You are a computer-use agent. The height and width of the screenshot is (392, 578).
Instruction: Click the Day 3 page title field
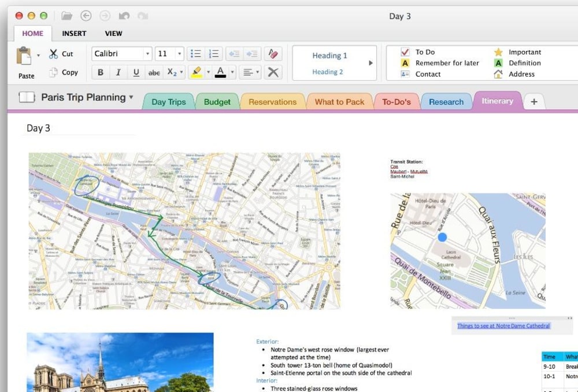tap(79, 128)
